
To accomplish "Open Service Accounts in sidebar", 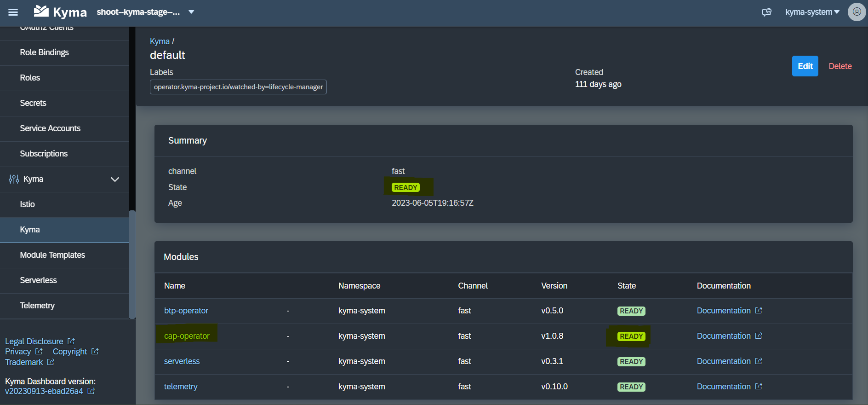I will pyautogui.click(x=64, y=128).
